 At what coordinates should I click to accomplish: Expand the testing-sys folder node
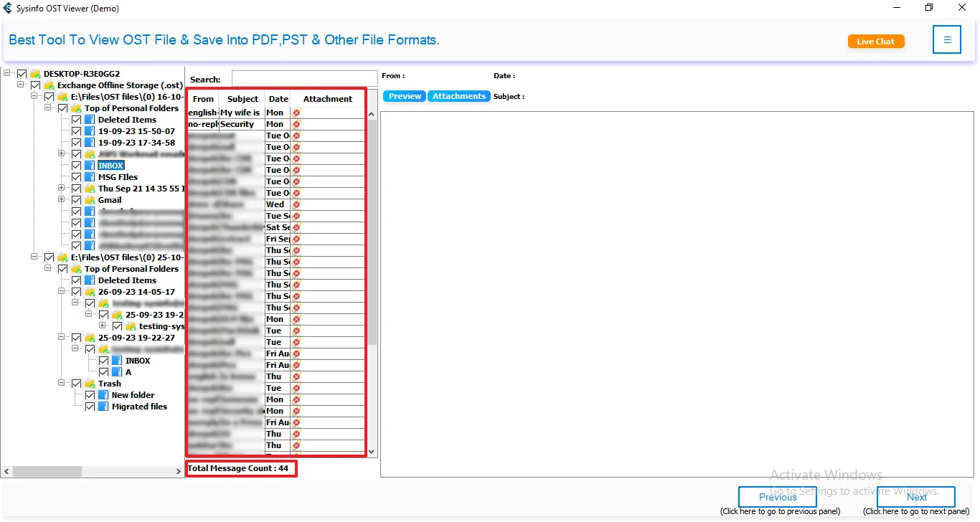click(x=103, y=326)
